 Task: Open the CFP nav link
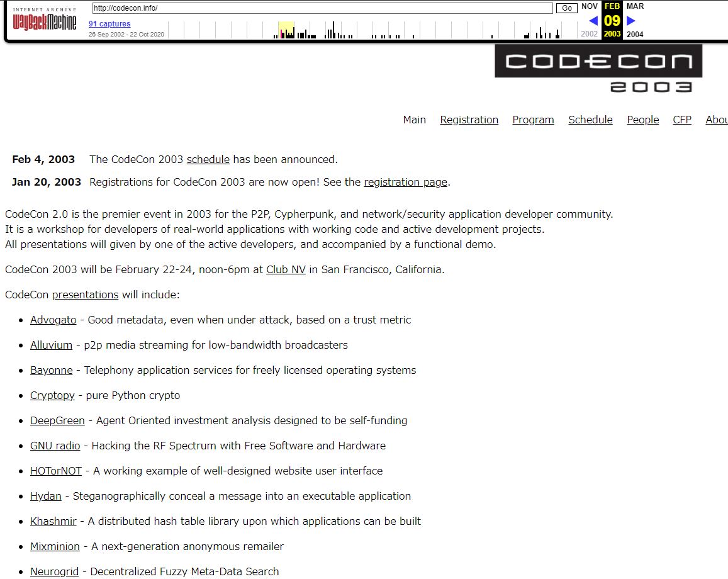pos(681,120)
